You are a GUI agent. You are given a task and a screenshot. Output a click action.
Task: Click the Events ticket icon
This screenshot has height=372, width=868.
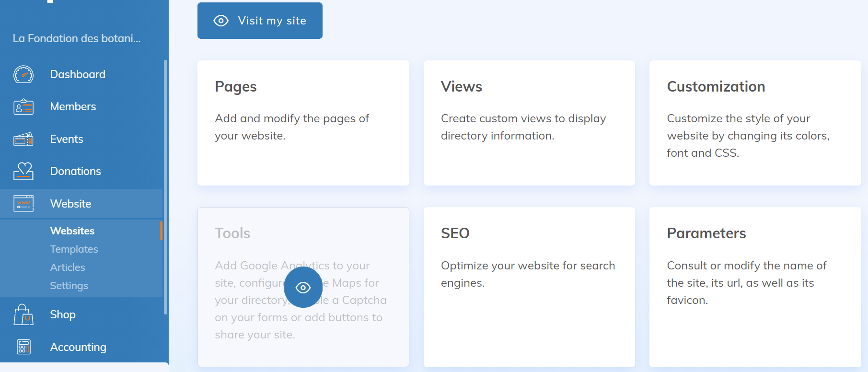coord(23,139)
